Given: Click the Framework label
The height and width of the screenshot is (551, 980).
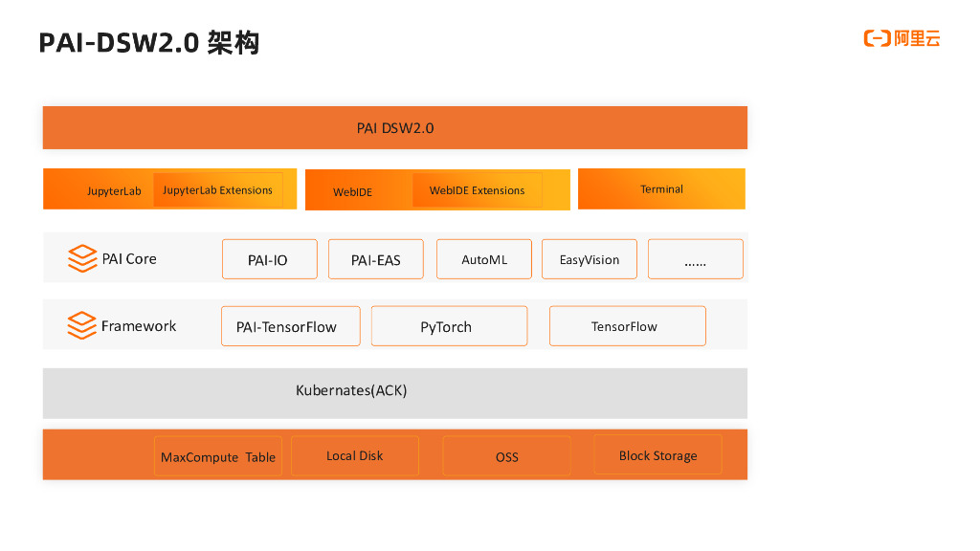Looking at the screenshot, I should 139,326.
